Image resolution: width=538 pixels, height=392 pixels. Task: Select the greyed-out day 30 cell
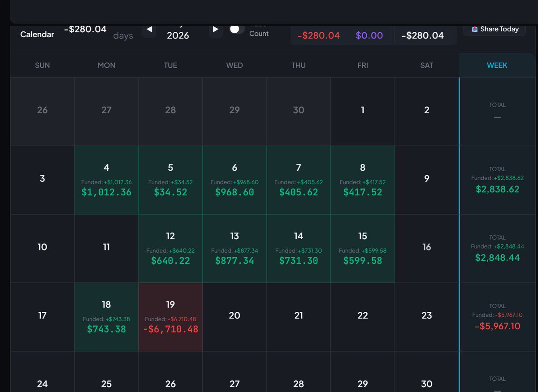coord(299,112)
